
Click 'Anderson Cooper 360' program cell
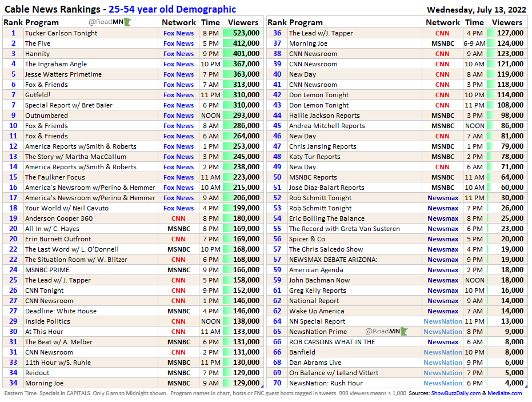[x=91, y=218]
